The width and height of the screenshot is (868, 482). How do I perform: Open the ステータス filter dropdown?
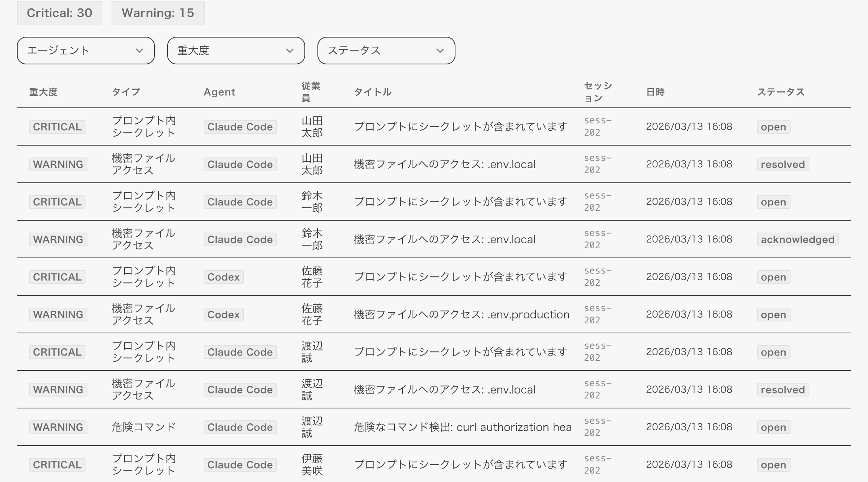386,50
